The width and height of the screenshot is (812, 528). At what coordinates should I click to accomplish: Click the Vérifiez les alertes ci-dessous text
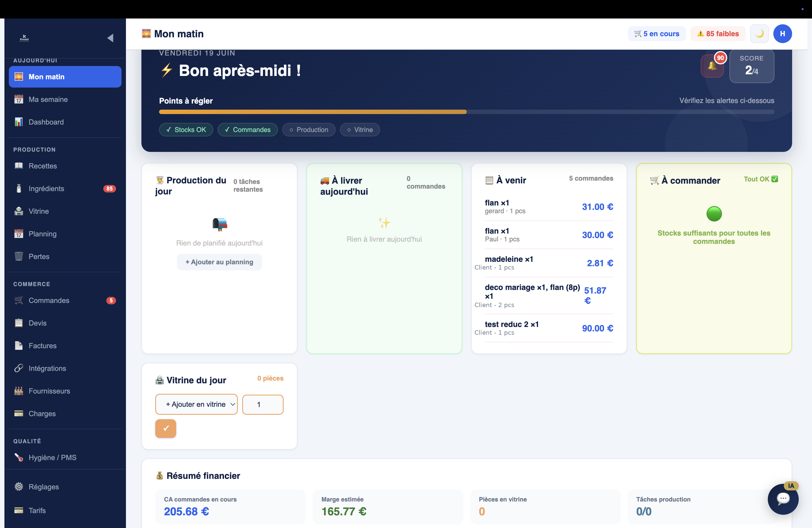click(x=727, y=101)
